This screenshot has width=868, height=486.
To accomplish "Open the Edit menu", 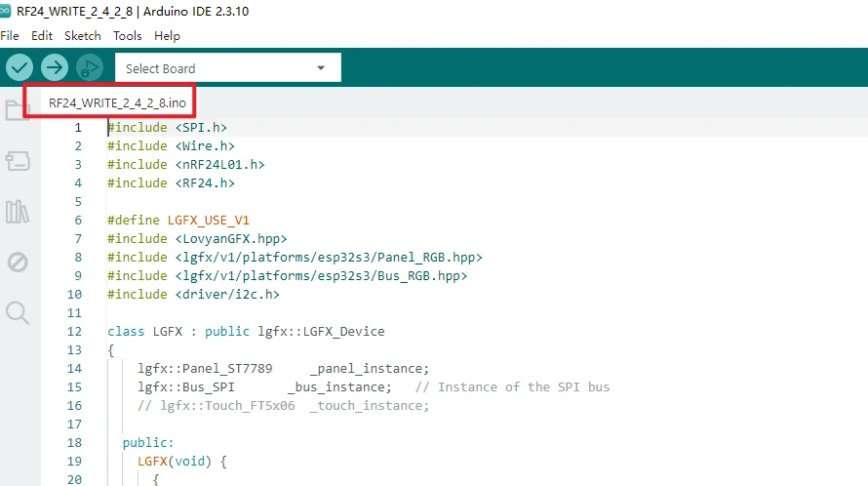I will pyautogui.click(x=42, y=36).
